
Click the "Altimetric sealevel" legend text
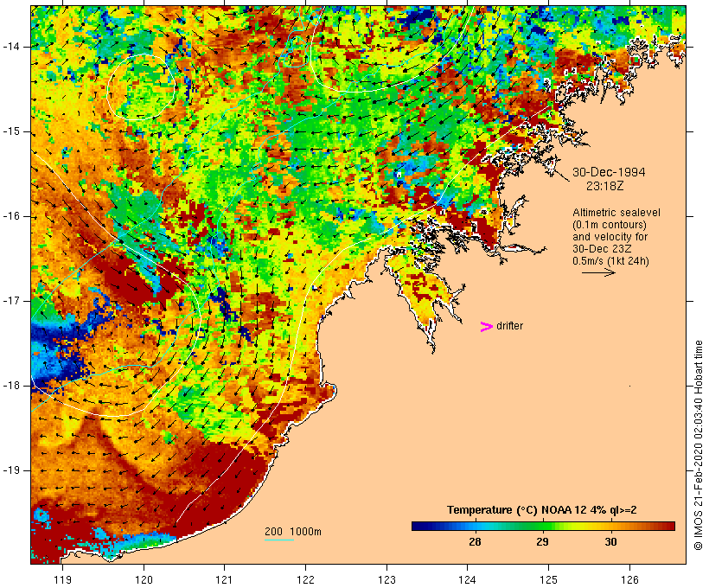click(x=612, y=213)
